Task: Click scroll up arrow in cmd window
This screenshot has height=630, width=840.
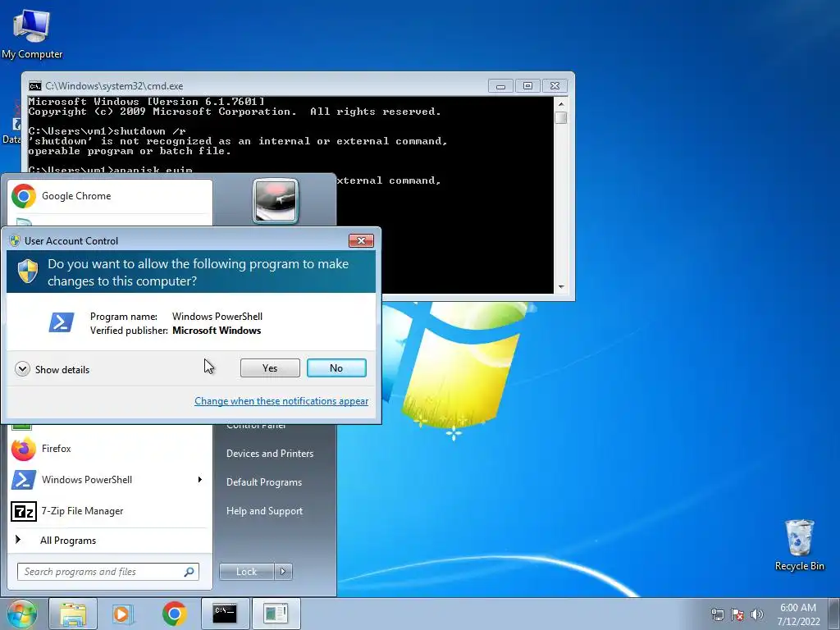Action: coord(561,104)
